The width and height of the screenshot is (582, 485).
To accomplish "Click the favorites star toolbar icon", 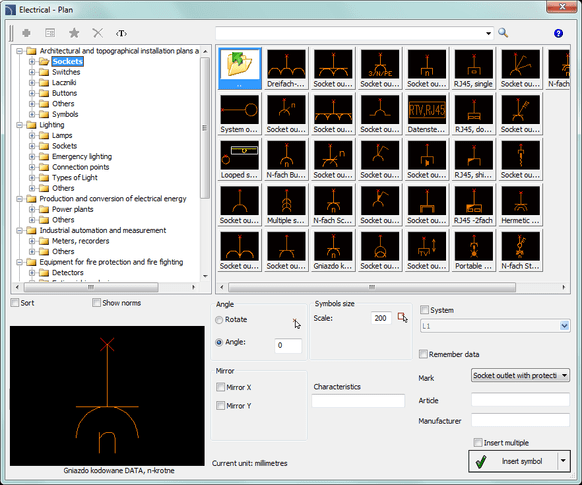I will point(74,33).
